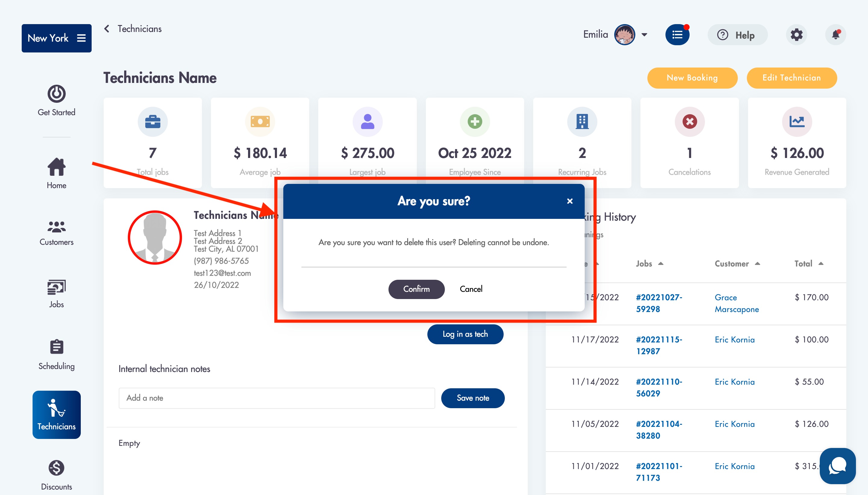Confirm deleting the user
This screenshot has height=495, width=868.
point(416,289)
